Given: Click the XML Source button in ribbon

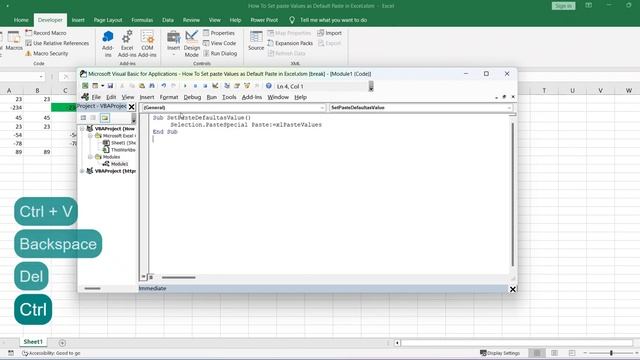Looking at the screenshot, I should [256, 41].
